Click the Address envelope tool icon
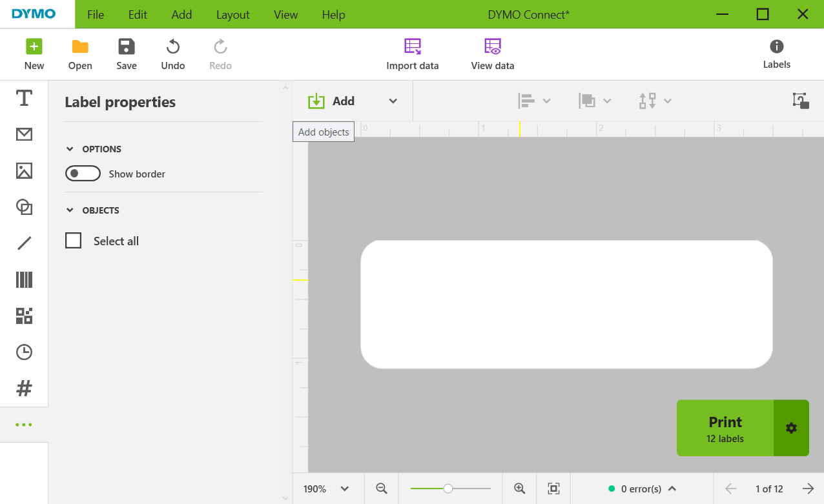The height and width of the screenshot is (504, 824). pyautogui.click(x=24, y=134)
